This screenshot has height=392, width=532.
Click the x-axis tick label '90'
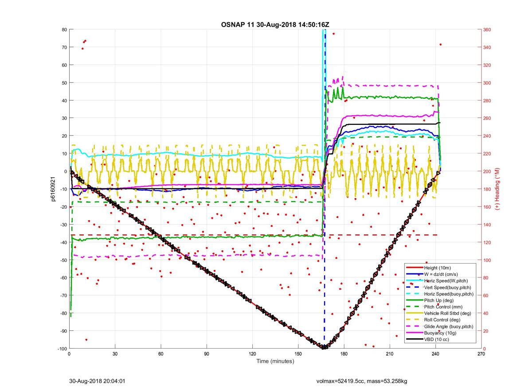(x=207, y=354)
